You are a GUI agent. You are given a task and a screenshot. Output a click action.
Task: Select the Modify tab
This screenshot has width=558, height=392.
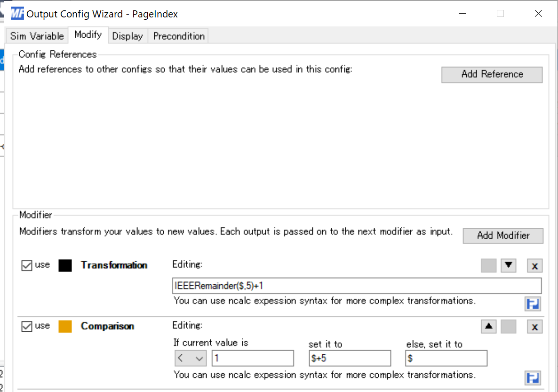[88, 35]
